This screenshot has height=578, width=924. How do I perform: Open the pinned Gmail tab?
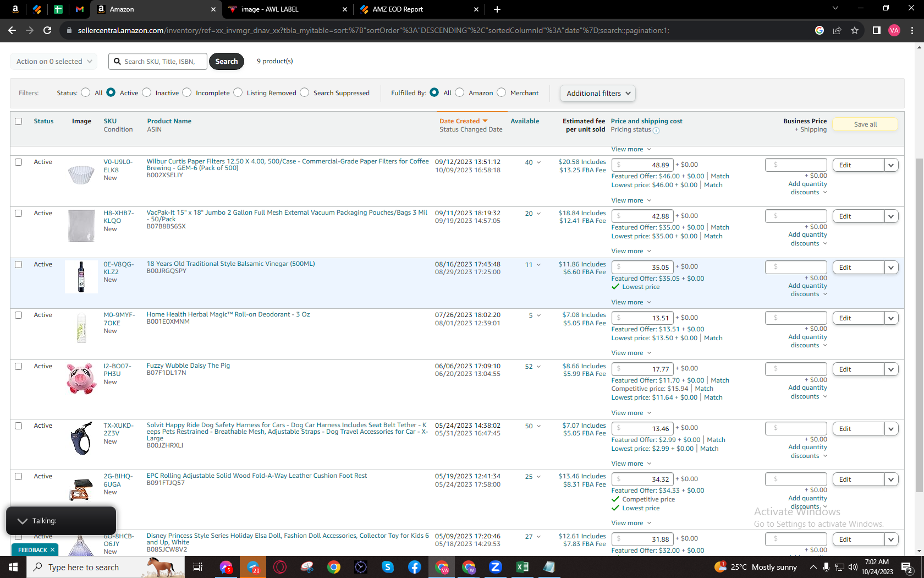pos(80,9)
